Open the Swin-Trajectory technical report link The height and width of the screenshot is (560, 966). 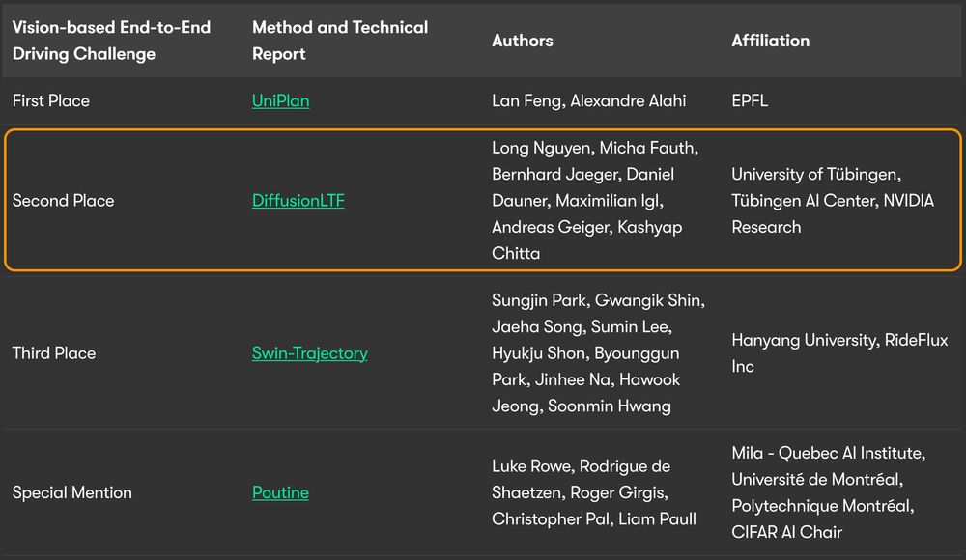click(x=310, y=353)
